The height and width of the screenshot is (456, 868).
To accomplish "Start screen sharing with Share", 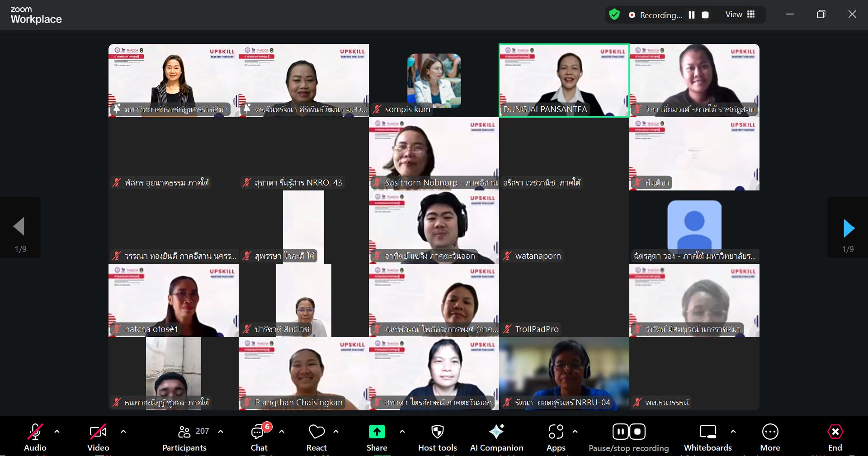I will click(x=377, y=433).
